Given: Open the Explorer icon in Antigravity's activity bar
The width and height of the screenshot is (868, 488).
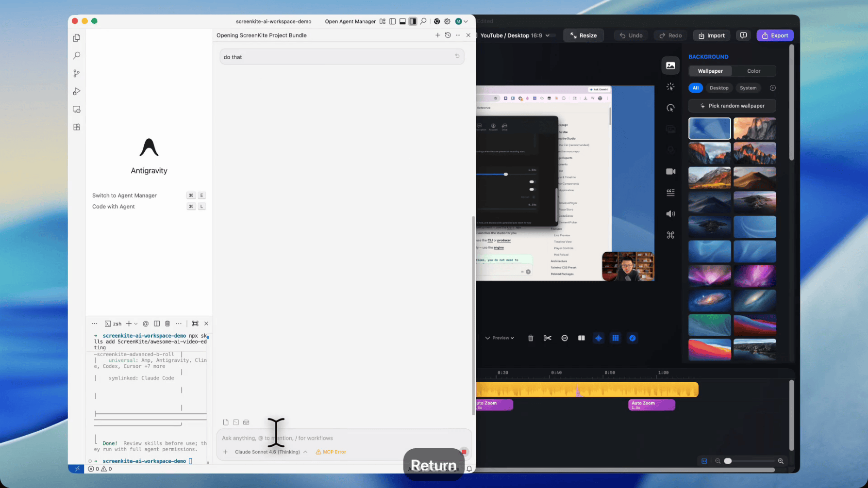Looking at the screenshot, I should pos(76,38).
